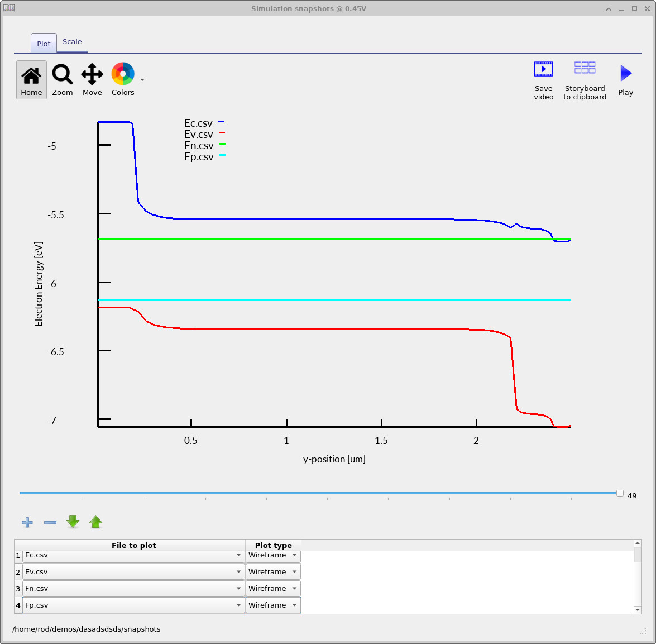Change plot type for Fn.csv row
The width and height of the screenshot is (656, 644).
click(273, 588)
